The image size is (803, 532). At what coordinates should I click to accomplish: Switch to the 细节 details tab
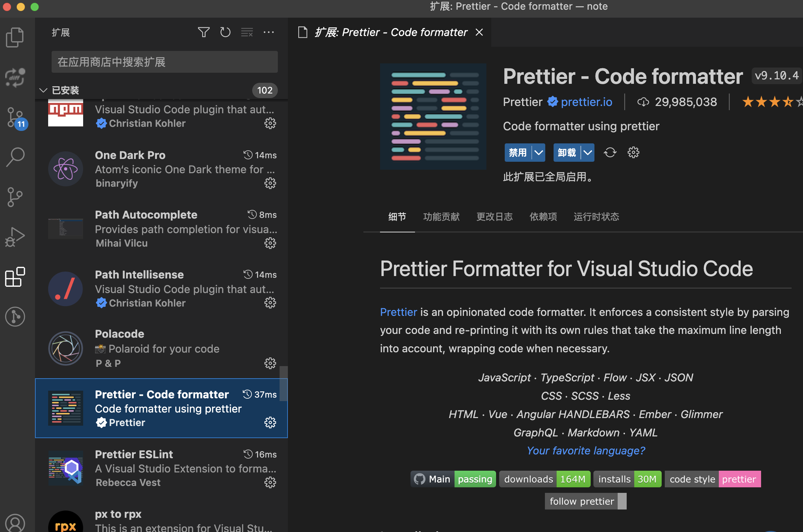point(397,217)
